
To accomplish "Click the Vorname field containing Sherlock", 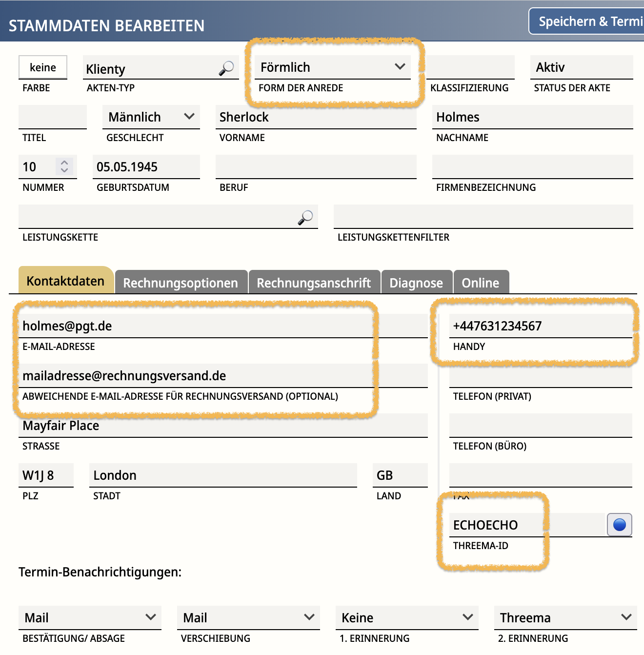I will pyautogui.click(x=316, y=117).
